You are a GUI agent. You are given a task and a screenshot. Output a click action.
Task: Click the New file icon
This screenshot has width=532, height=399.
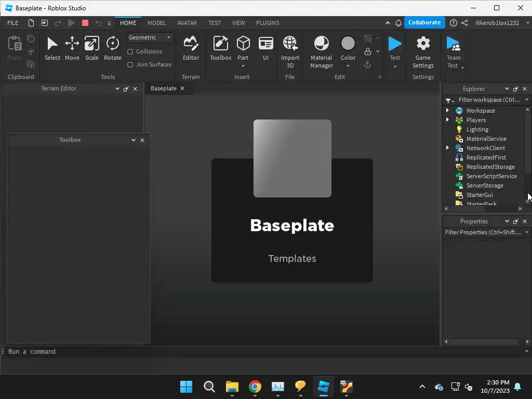[31, 23]
